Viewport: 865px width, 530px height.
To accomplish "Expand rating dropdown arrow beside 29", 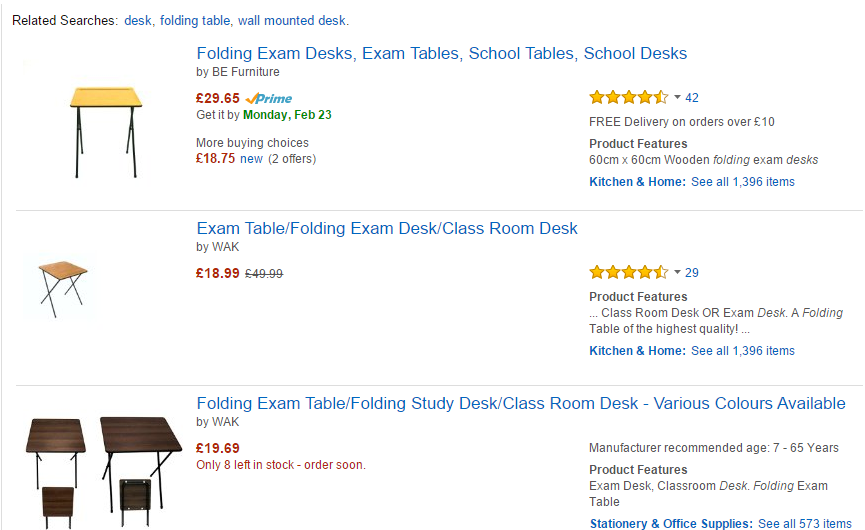I will pos(677,273).
